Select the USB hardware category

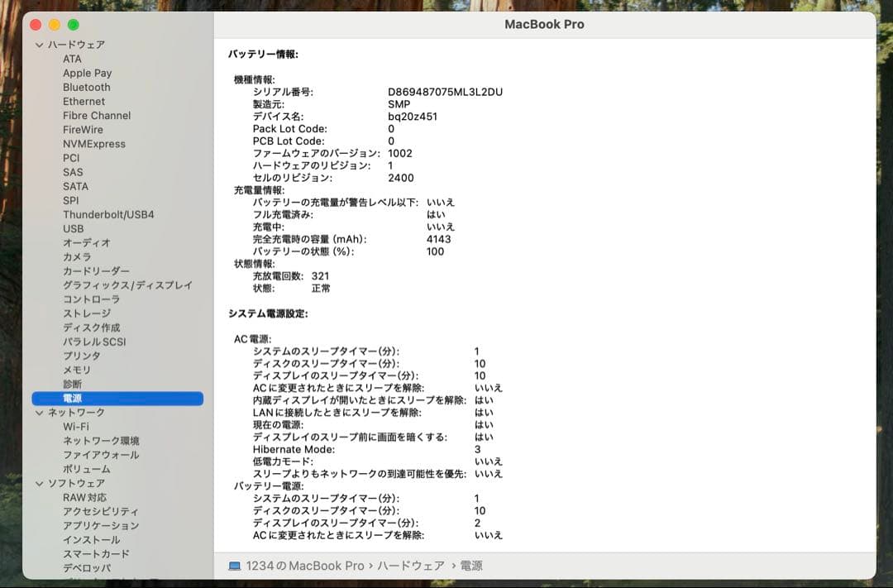(73, 228)
